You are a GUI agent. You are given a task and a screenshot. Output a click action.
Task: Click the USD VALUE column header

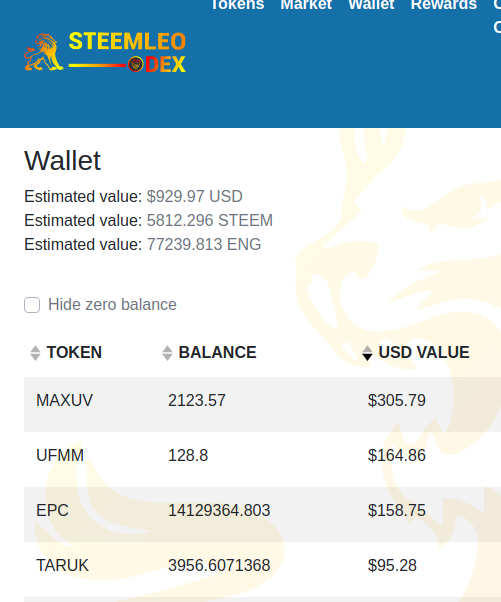click(x=424, y=352)
